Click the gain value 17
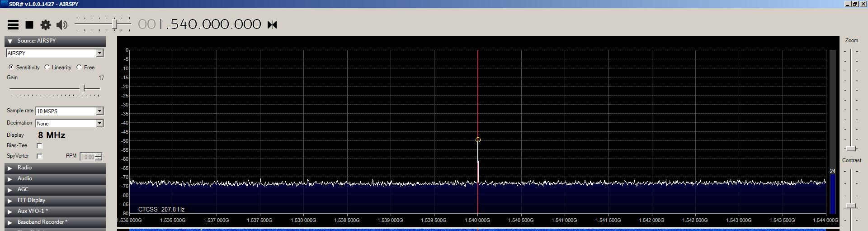Image resolution: width=868 pixels, height=231 pixels. pos(101,78)
